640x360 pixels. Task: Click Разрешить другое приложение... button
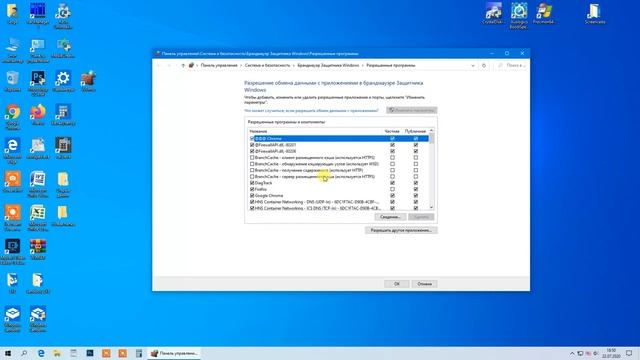401,230
